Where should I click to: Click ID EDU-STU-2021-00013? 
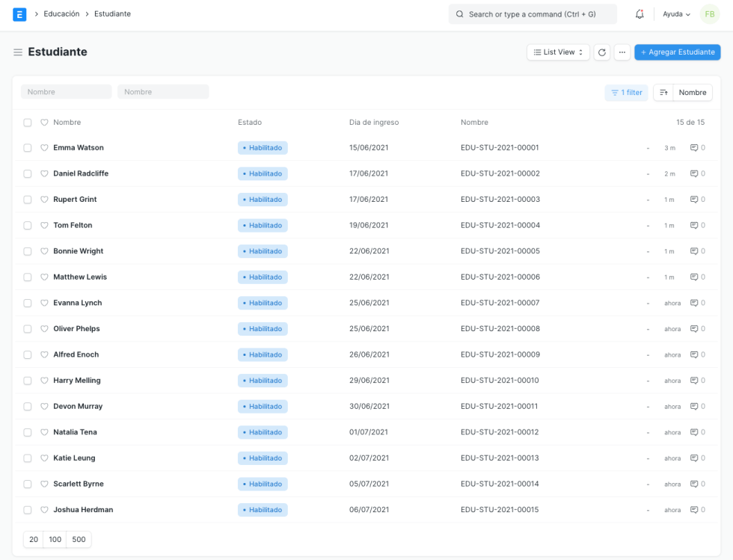point(500,458)
